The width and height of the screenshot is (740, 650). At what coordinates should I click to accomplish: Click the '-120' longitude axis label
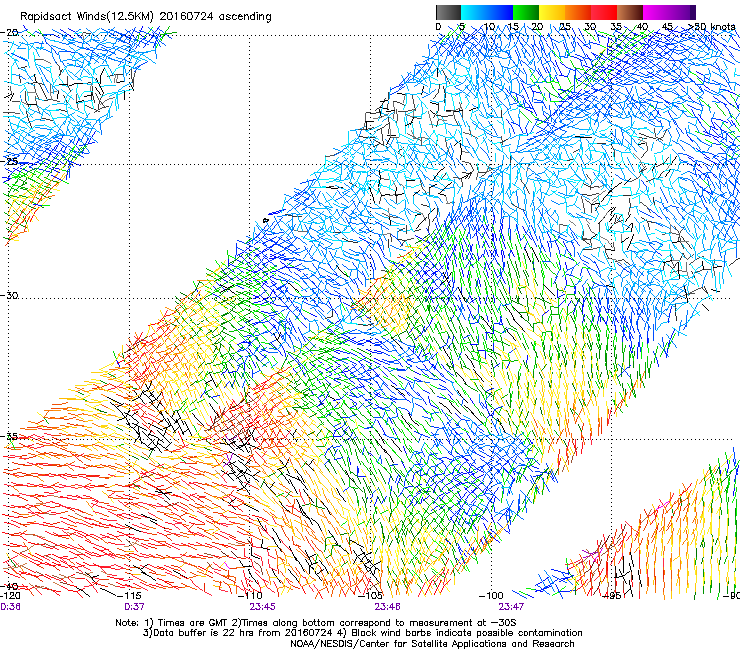[10, 596]
